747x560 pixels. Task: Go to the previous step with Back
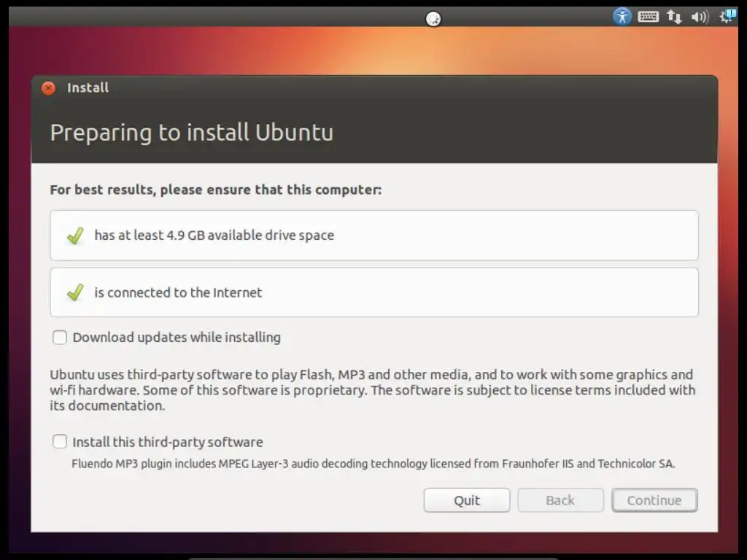pyautogui.click(x=560, y=500)
